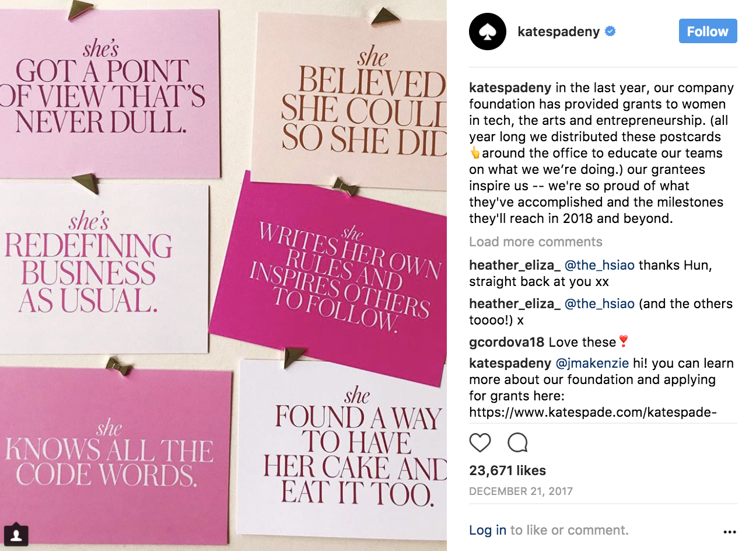Viewport: 756px width, 551px height.
Task: Click the @the_hsiao mention in second comment
Action: coord(599,304)
